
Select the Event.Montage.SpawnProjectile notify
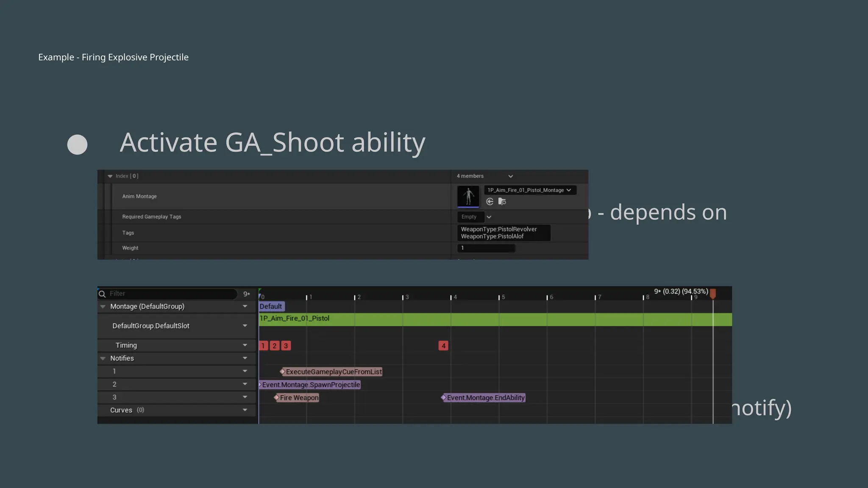[x=310, y=385]
